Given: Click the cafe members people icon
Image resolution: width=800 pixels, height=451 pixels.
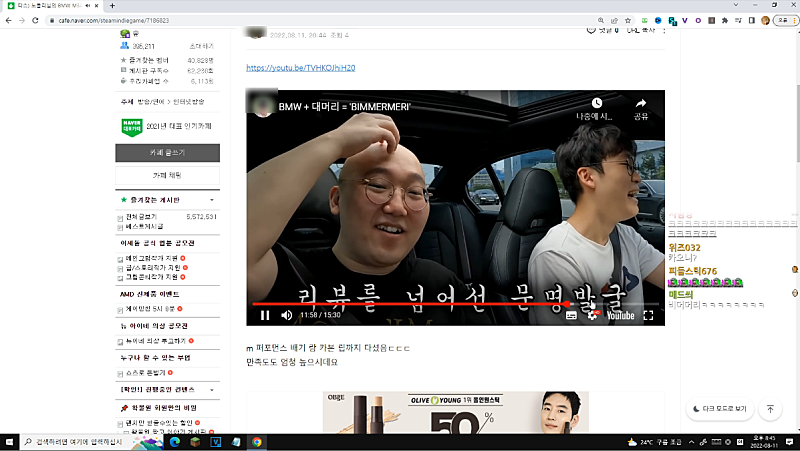Looking at the screenshot, I should 124,46.
